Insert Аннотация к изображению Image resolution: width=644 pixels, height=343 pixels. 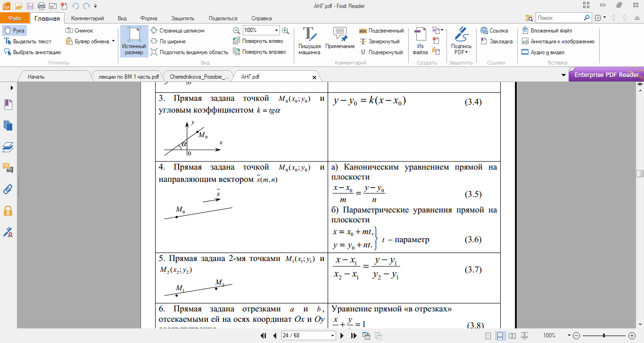558,41
